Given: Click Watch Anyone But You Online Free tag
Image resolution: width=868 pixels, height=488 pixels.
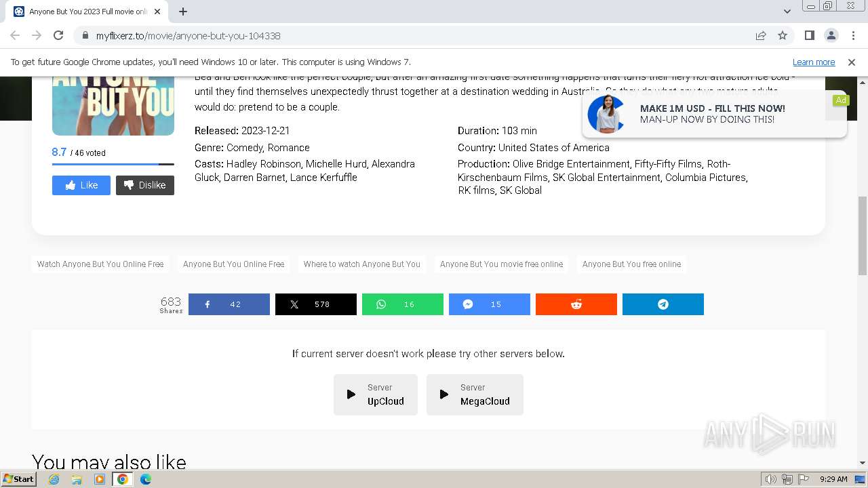Looking at the screenshot, I should click(100, 264).
